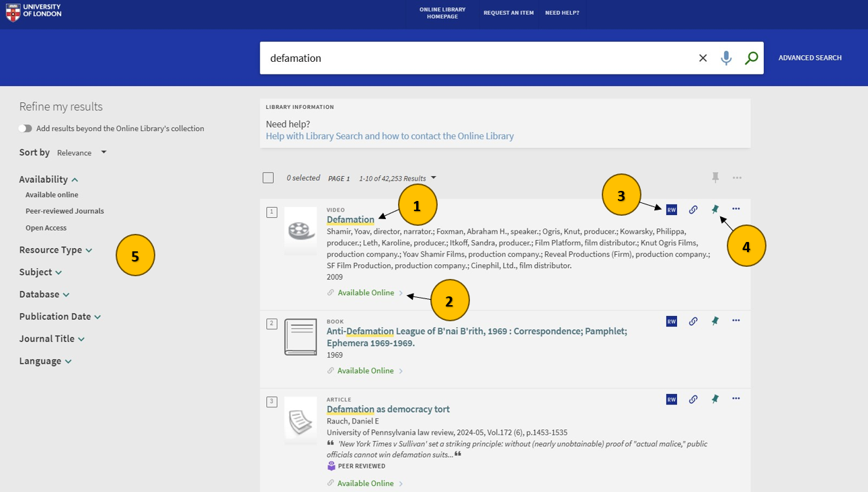Expand the Resource Type filter
This screenshot has height=492, width=868.
coord(56,250)
